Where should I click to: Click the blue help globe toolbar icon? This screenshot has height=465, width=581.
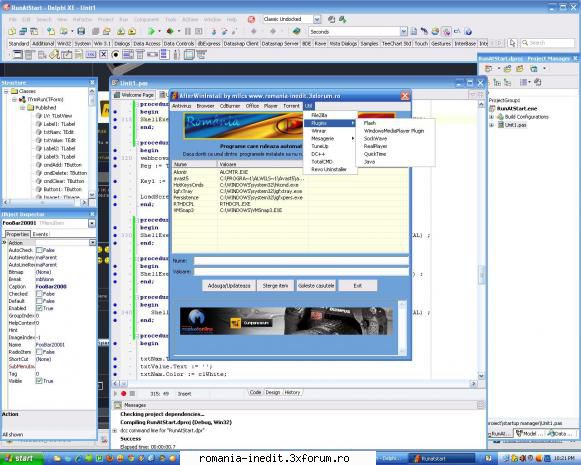[468, 31]
